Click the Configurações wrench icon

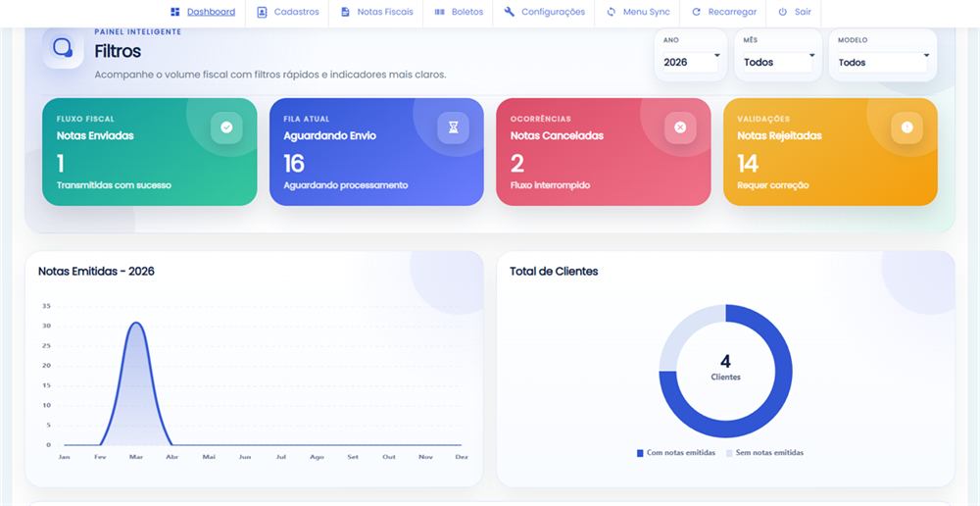point(510,12)
